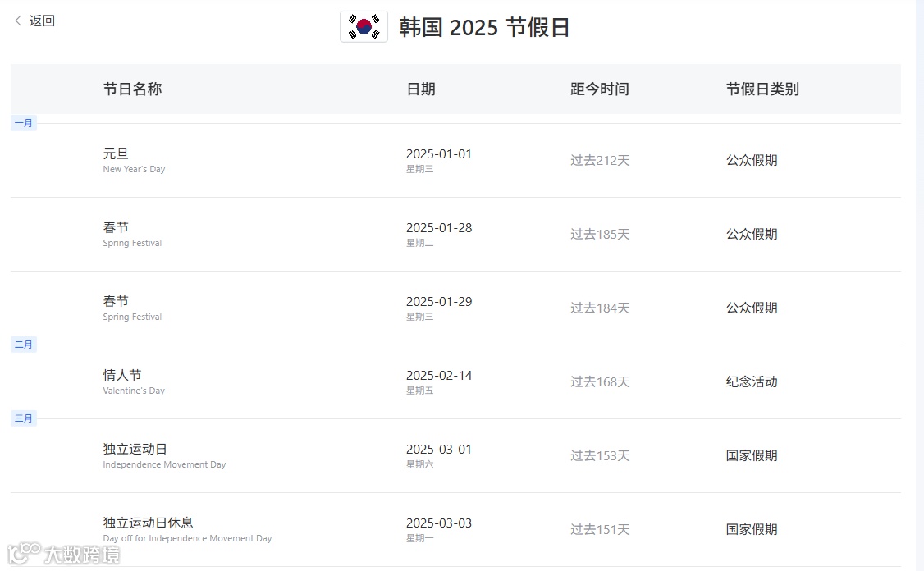Screen dimensions: 924x571
Task: Select the 一月 month marker
Action: (24, 123)
